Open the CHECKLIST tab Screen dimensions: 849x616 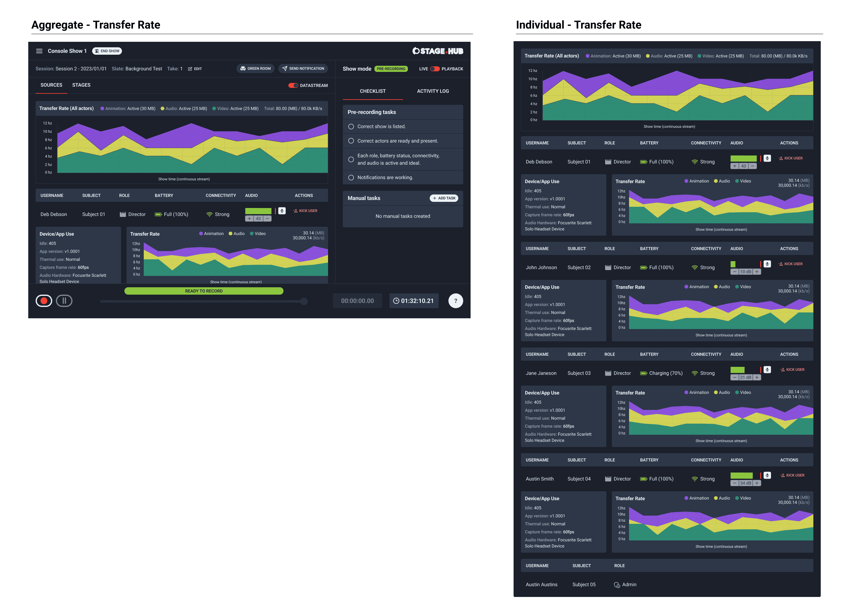click(x=373, y=91)
